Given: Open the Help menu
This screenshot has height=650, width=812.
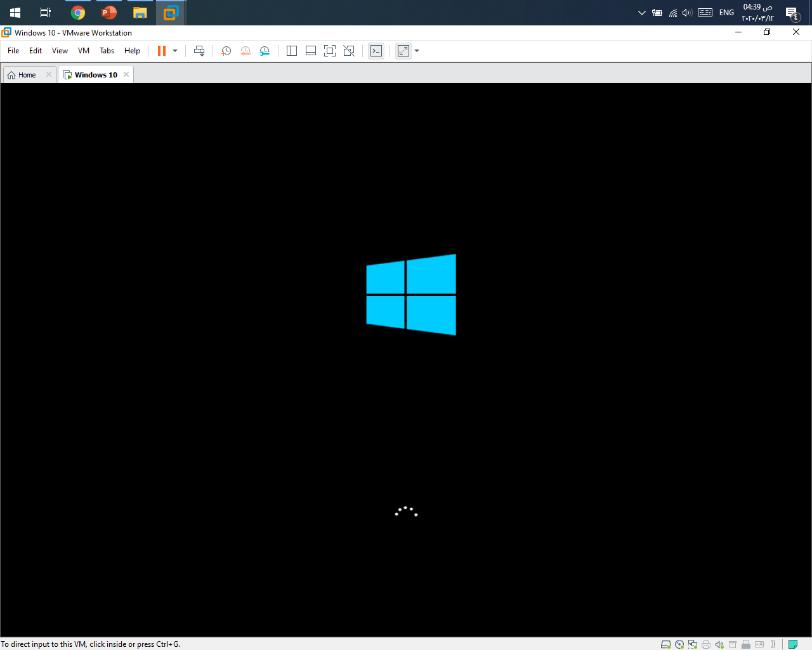Looking at the screenshot, I should (132, 51).
